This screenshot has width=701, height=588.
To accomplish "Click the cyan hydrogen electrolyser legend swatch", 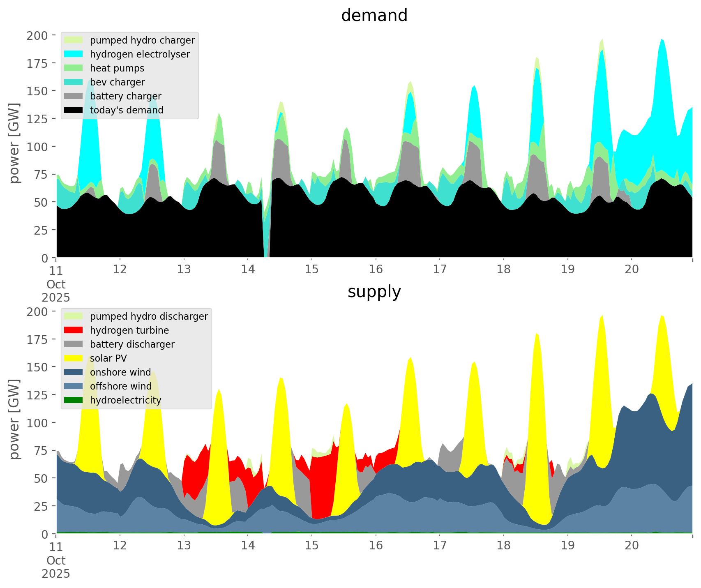I will [74, 54].
